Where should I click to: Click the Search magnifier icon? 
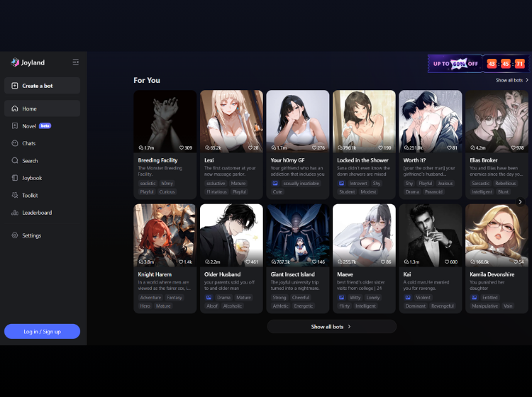click(x=15, y=160)
